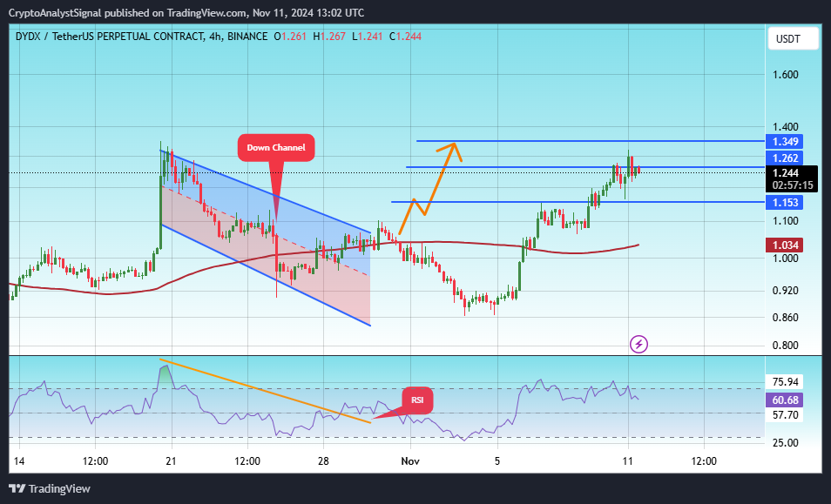Click the RSI 57.70 level label
Screen dimensions: 831x504
point(786,415)
